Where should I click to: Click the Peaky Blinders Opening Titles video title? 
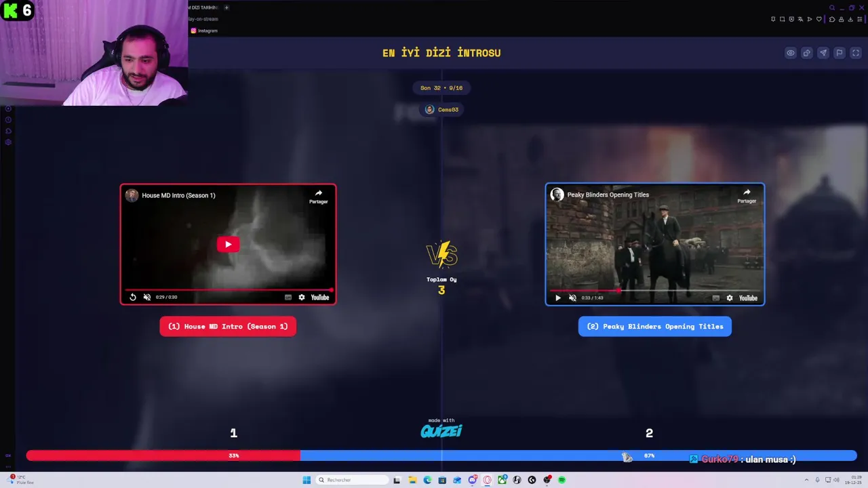click(x=608, y=195)
